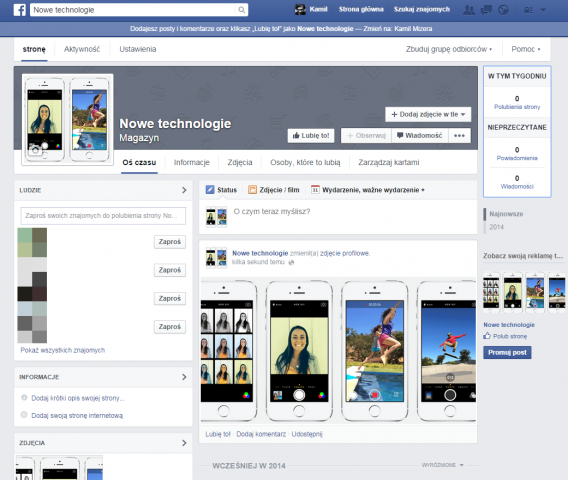The image size is (568, 480).
Task: Click info bullet by Dodaj krótki opis
Action: click(24, 397)
